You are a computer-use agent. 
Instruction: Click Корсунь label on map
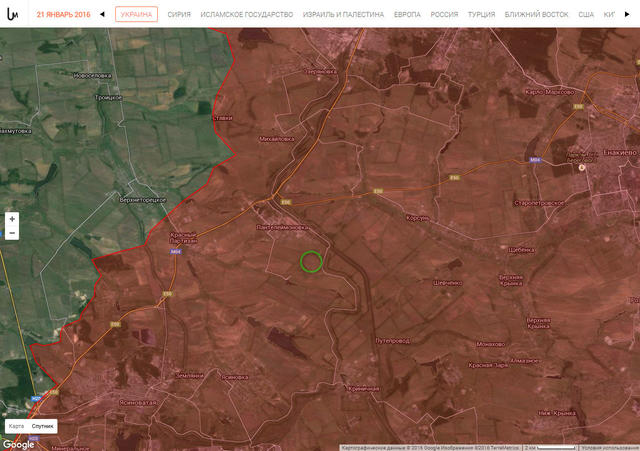tap(418, 218)
